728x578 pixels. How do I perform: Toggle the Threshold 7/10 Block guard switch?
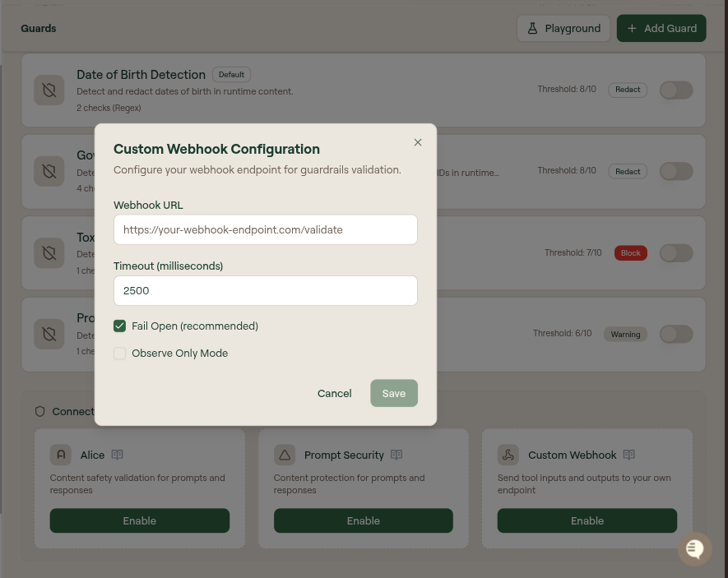[x=676, y=253]
